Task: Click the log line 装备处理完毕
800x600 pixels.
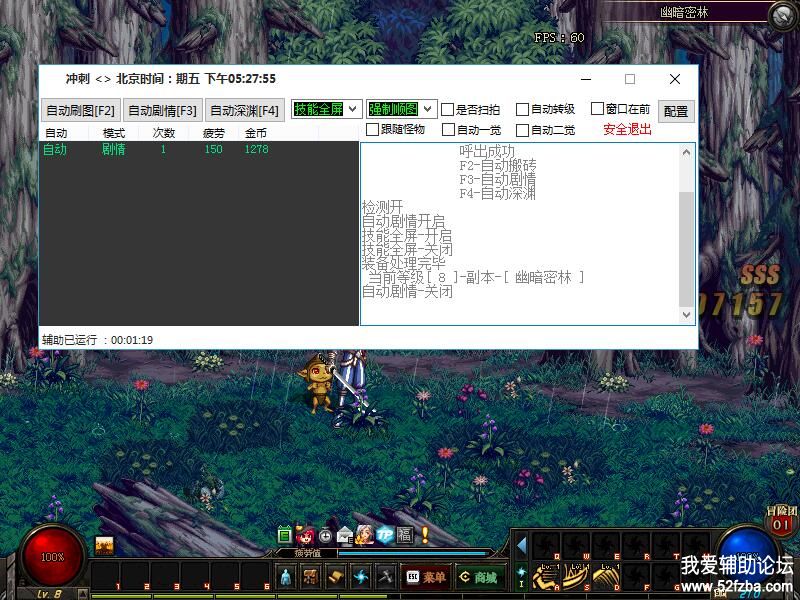Action: pyautogui.click(x=404, y=263)
